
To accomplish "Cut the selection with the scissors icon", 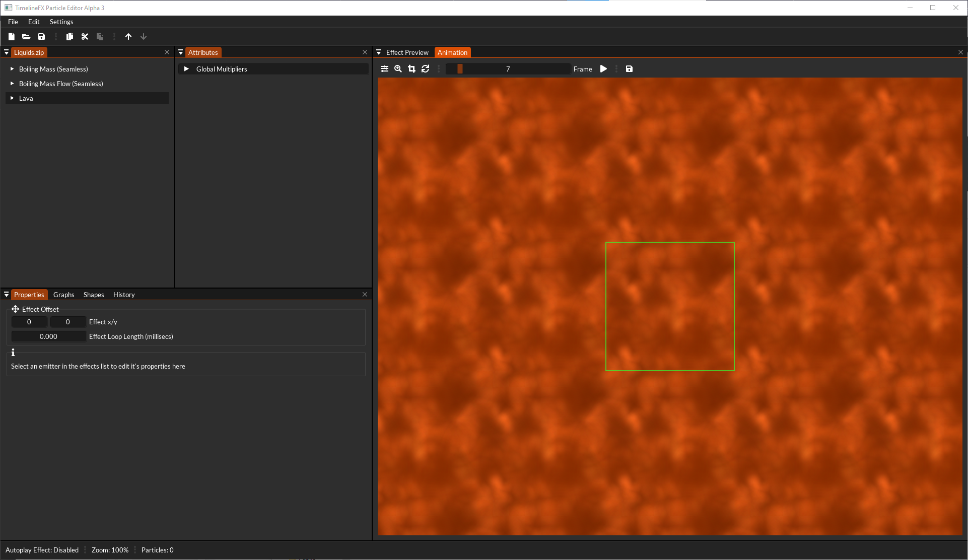I will [x=85, y=36].
